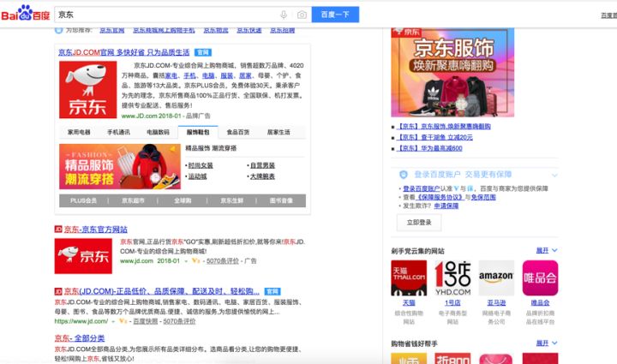Click the 申请保障 link
The height and width of the screenshot is (364, 617).
pyautogui.click(x=446, y=206)
